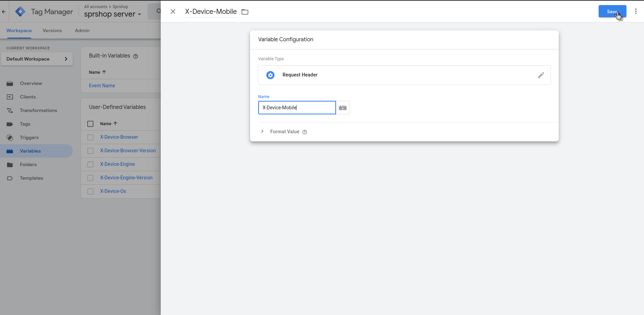Check the X-Device-Os checkbox
644x315 pixels.
click(90, 191)
